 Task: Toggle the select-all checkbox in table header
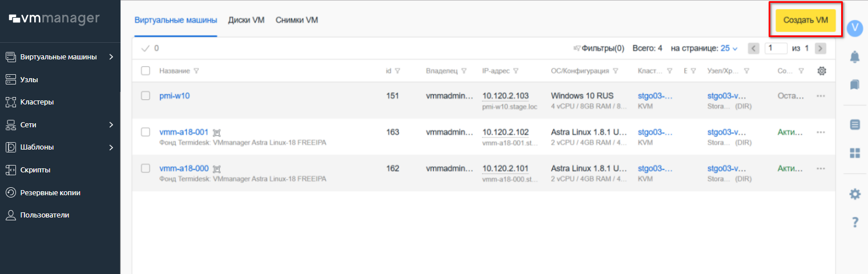(146, 71)
